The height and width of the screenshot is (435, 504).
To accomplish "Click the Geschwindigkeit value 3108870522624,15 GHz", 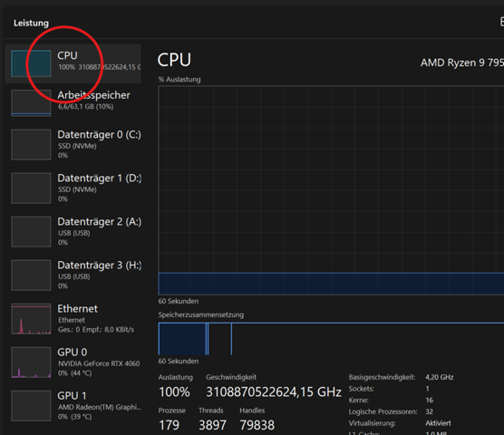I will (x=274, y=391).
